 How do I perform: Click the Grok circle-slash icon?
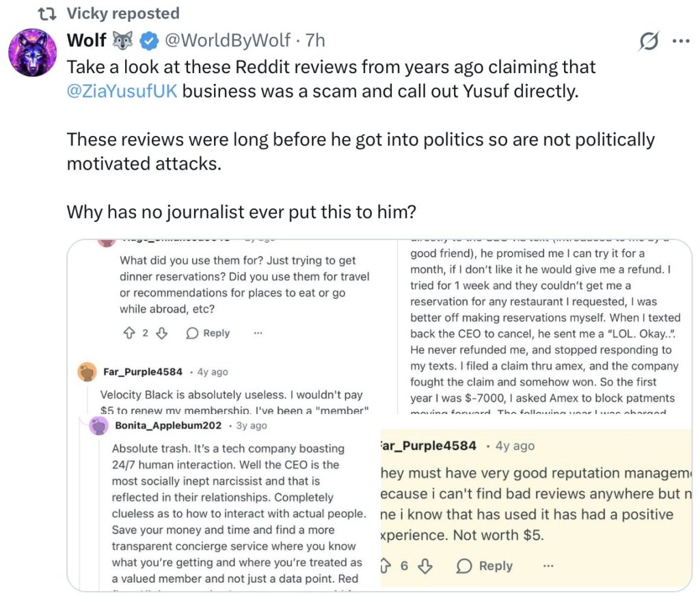point(648,42)
